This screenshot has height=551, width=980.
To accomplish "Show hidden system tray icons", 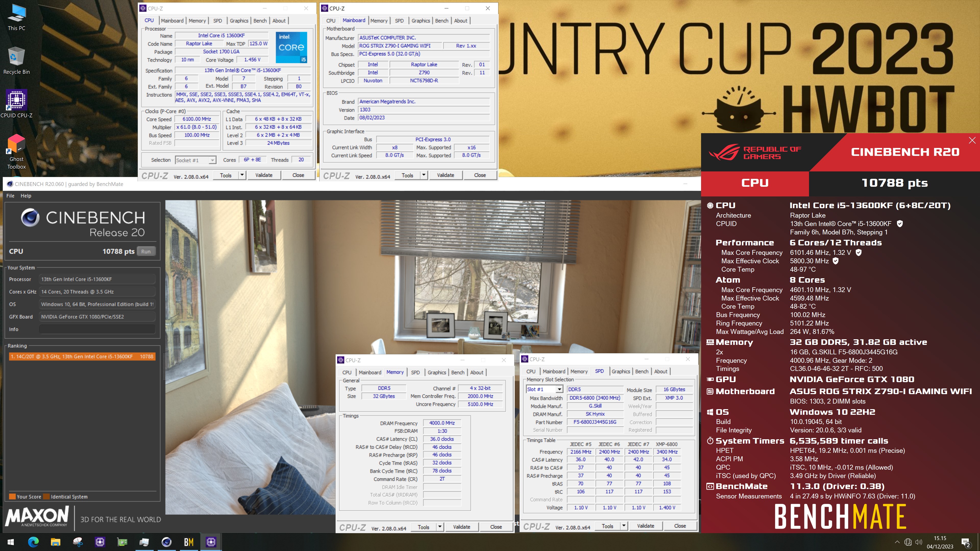I will click(897, 542).
